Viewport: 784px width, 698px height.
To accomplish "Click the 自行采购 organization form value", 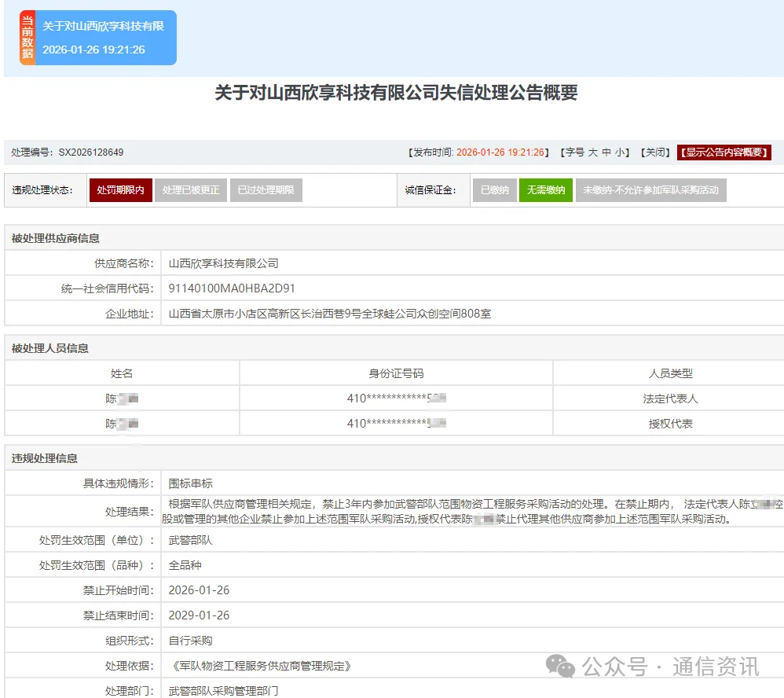I will tap(190, 641).
